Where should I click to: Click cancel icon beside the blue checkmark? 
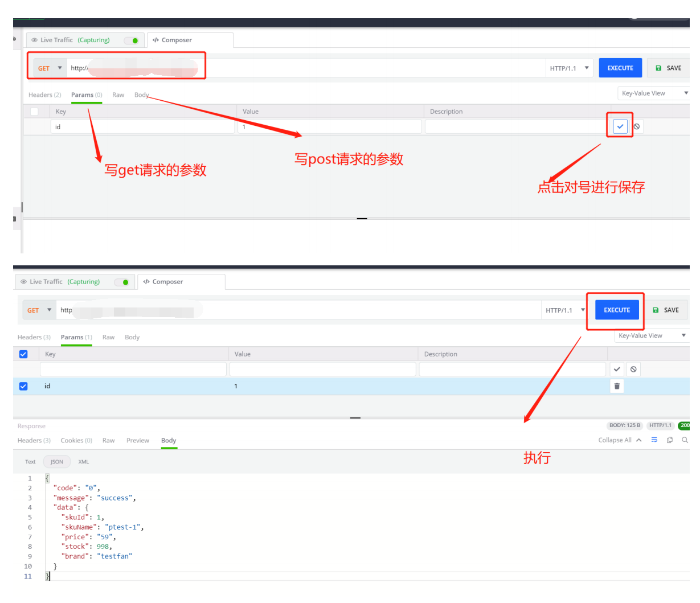coord(637,126)
